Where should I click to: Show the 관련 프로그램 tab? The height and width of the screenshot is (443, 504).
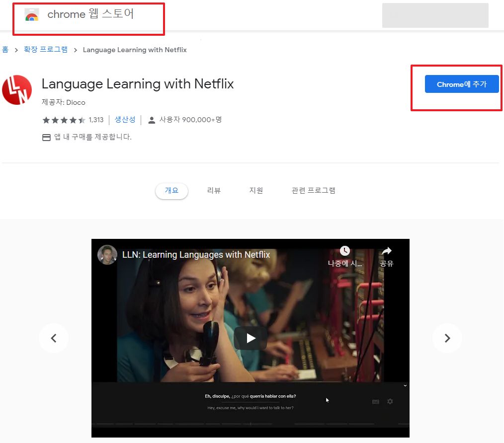pos(314,191)
